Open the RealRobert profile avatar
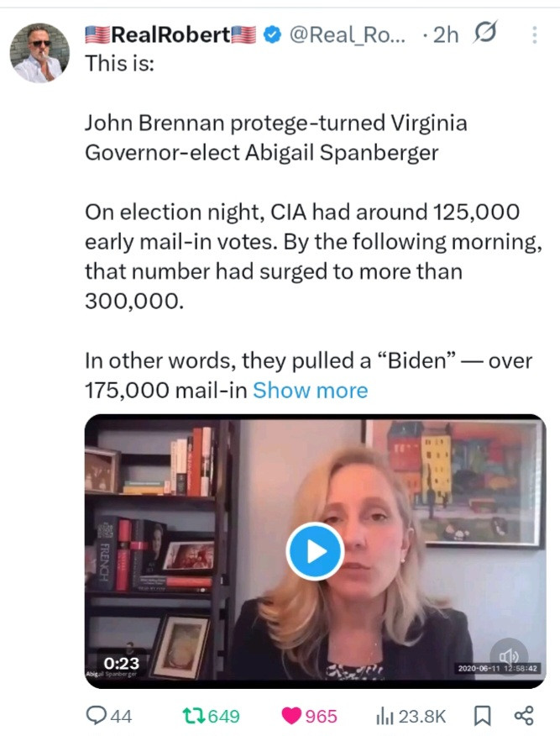The height and width of the screenshot is (736, 560). 39,51
